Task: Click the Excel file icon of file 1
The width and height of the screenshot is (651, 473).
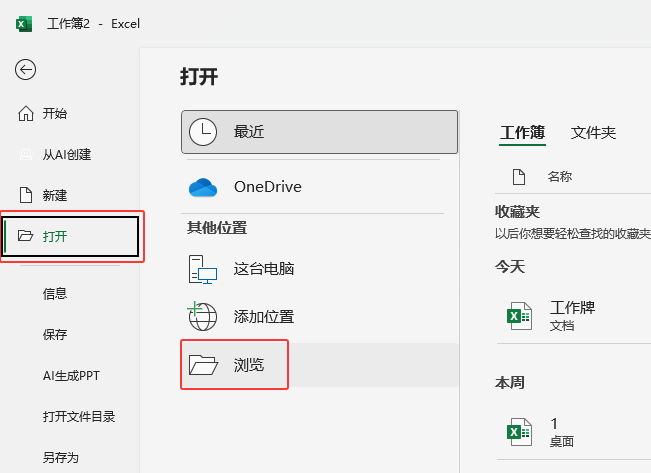Action: (x=519, y=432)
